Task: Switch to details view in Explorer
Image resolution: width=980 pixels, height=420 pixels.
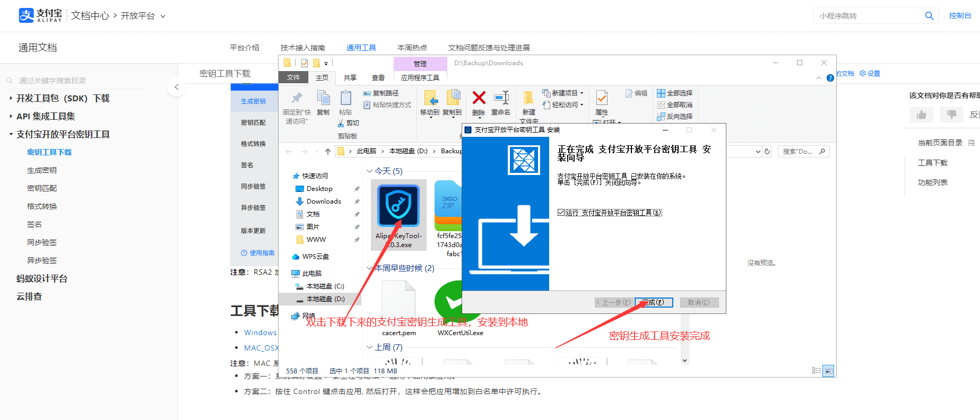Action: coord(817,371)
